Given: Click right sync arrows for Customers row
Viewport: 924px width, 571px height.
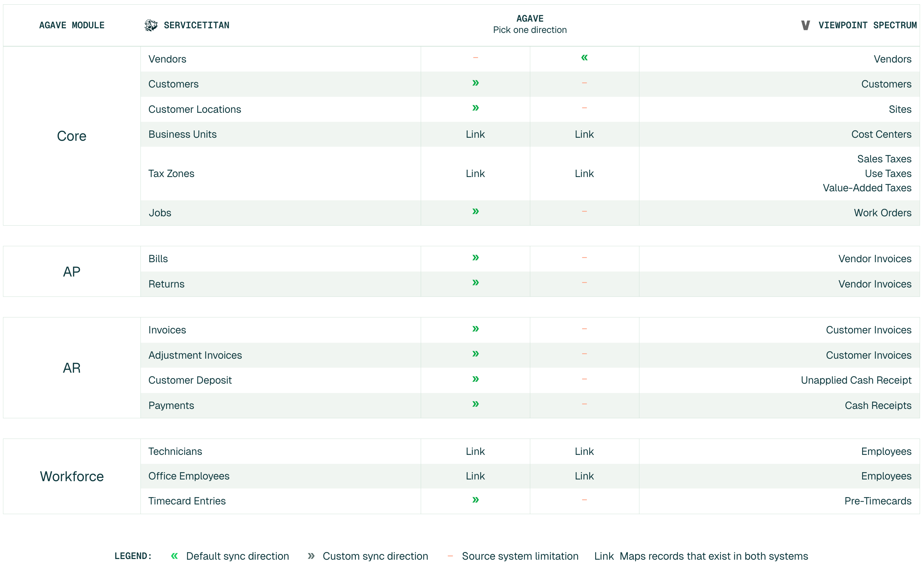Looking at the screenshot, I should click(x=475, y=83).
